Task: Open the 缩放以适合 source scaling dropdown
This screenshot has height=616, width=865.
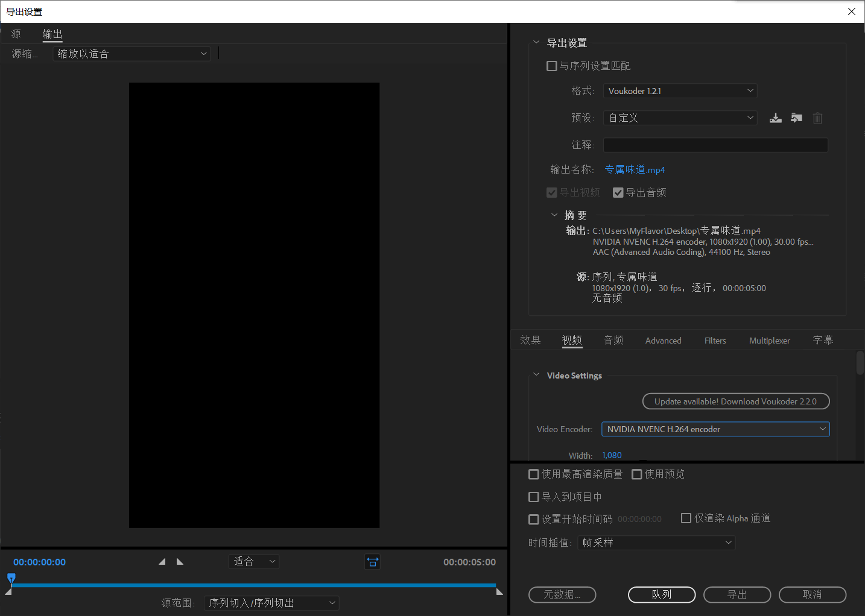Action: (x=131, y=54)
